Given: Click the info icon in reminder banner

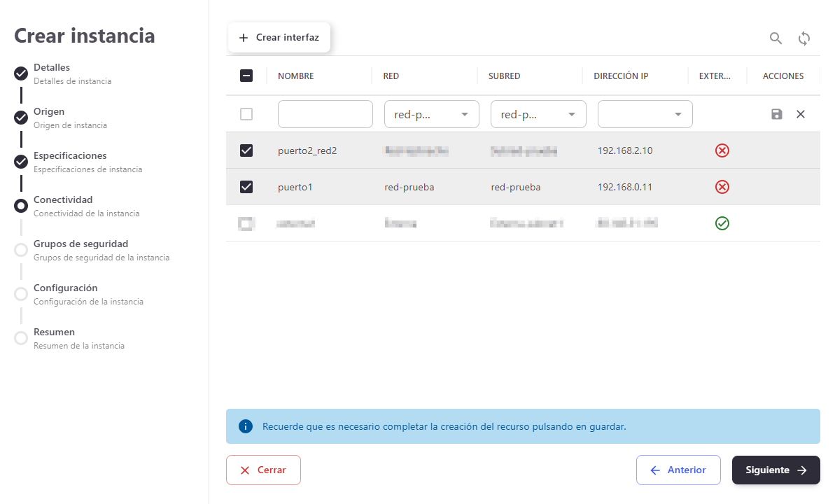Looking at the screenshot, I should coord(246,426).
